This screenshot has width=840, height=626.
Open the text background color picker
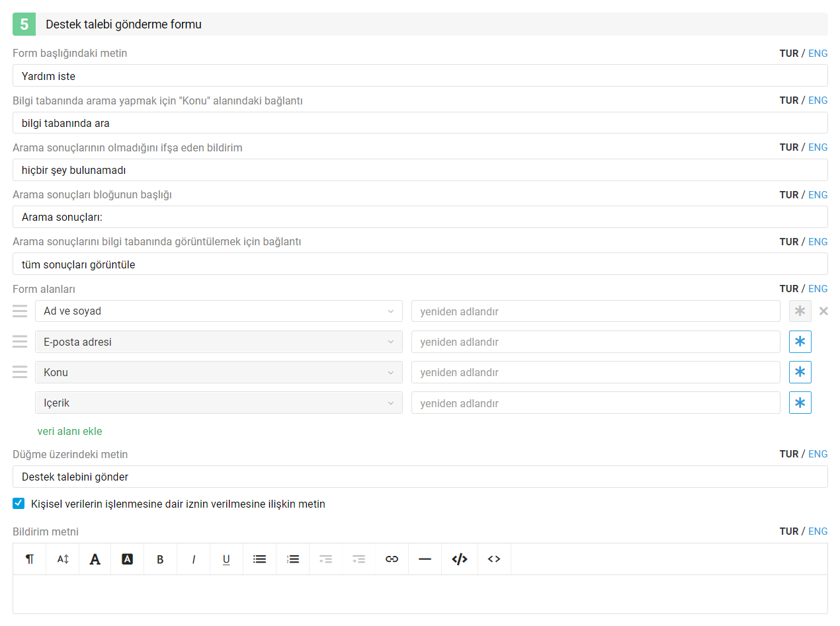click(128, 559)
